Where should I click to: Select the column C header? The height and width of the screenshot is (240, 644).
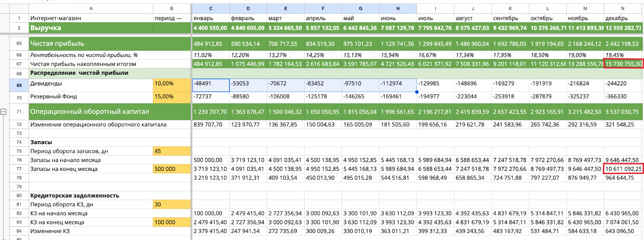tap(211, 8)
